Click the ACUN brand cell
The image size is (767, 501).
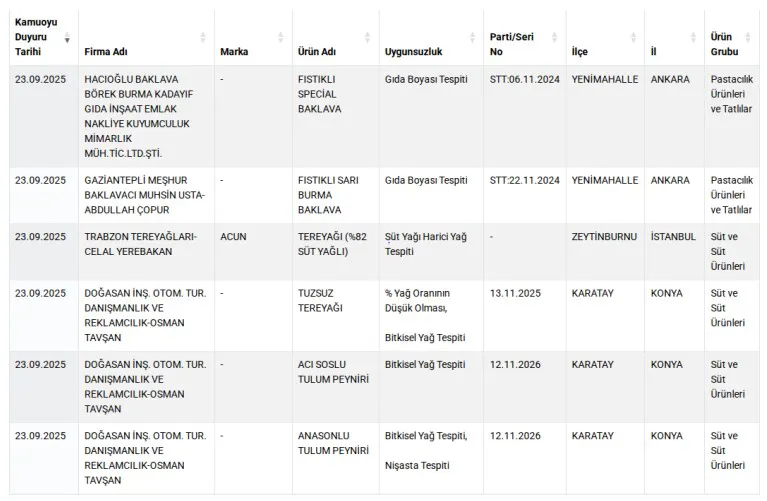pyautogui.click(x=233, y=237)
